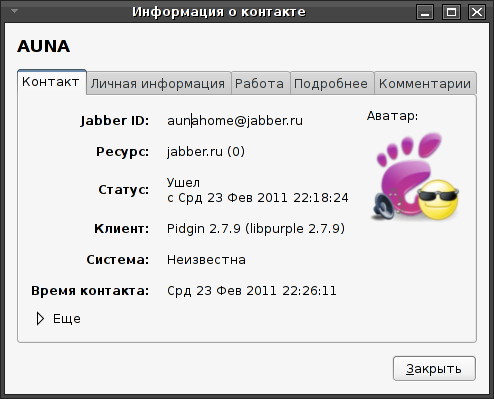The image size is (494, 399).
Task: Click the Клиент: label
Action: pyautogui.click(x=122, y=229)
